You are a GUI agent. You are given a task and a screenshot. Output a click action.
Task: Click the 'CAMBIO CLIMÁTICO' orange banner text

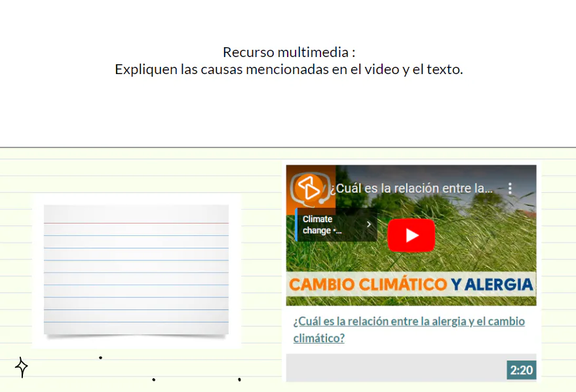click(x=368, y=285)
